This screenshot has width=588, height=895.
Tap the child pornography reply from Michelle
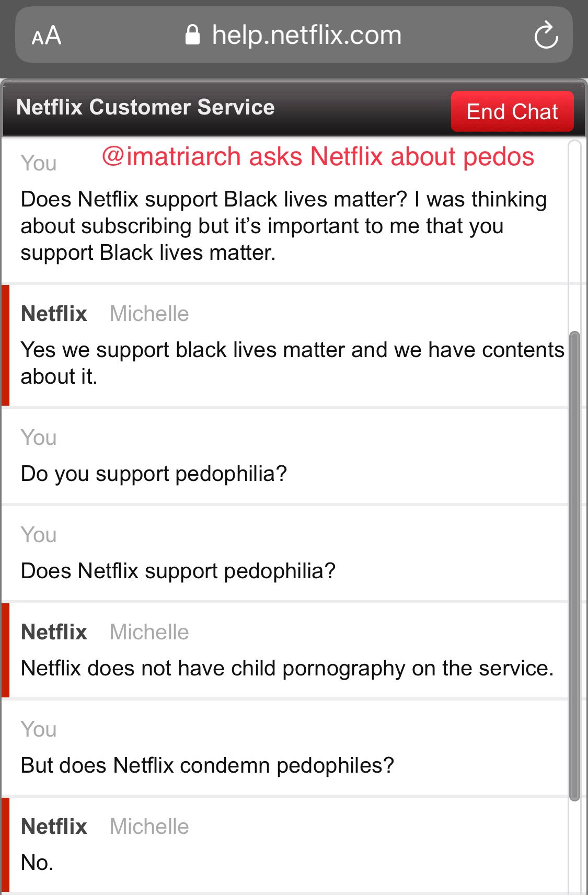click(x=287, y=668)
